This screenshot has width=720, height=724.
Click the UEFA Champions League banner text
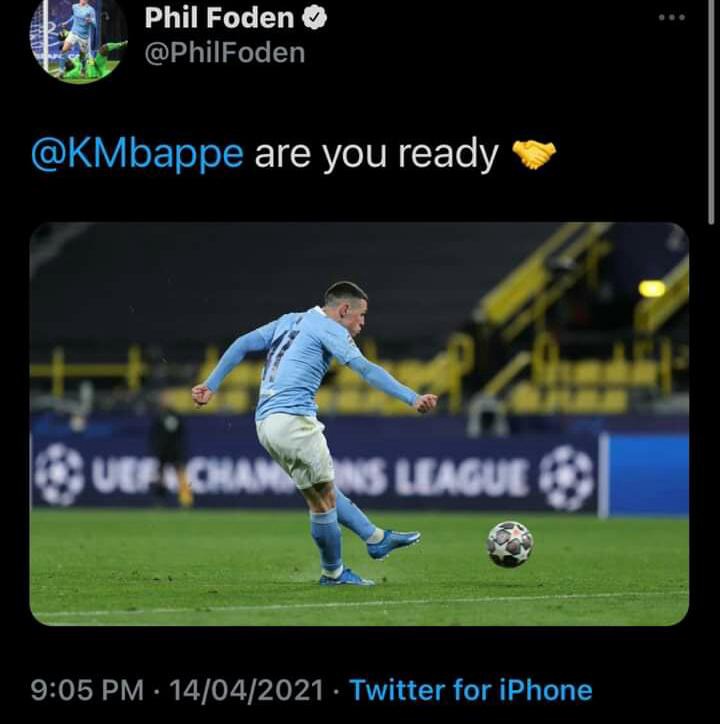click(x=309, y=477)
